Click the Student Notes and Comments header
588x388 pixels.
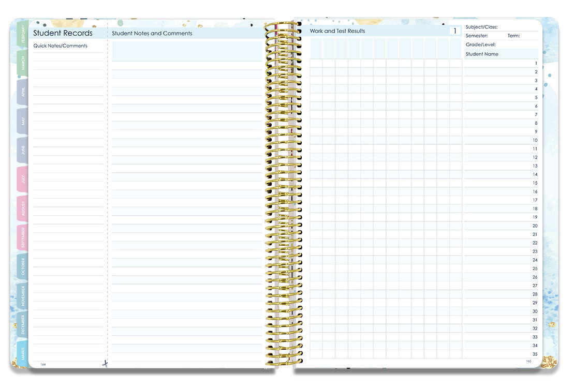click(152, 34)
